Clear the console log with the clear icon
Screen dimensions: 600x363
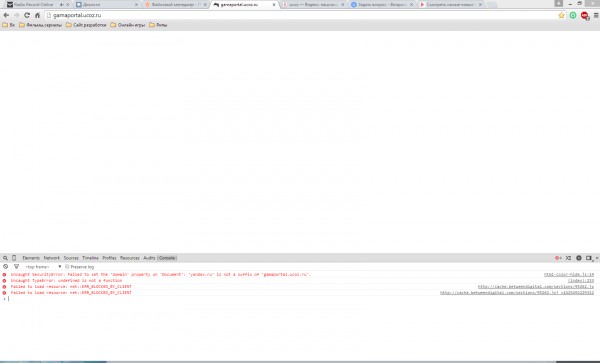click(x=5, y=267)
